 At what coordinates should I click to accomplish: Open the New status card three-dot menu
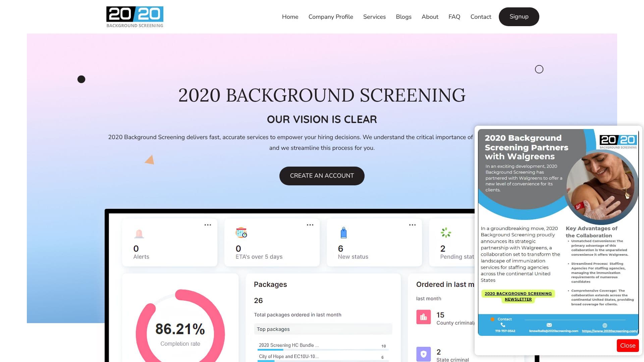(412, 225)
